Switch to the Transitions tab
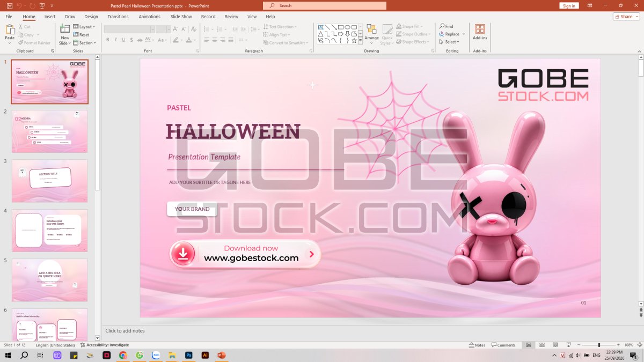This screenshot has height=362, width=644. (x=118, y=17)
